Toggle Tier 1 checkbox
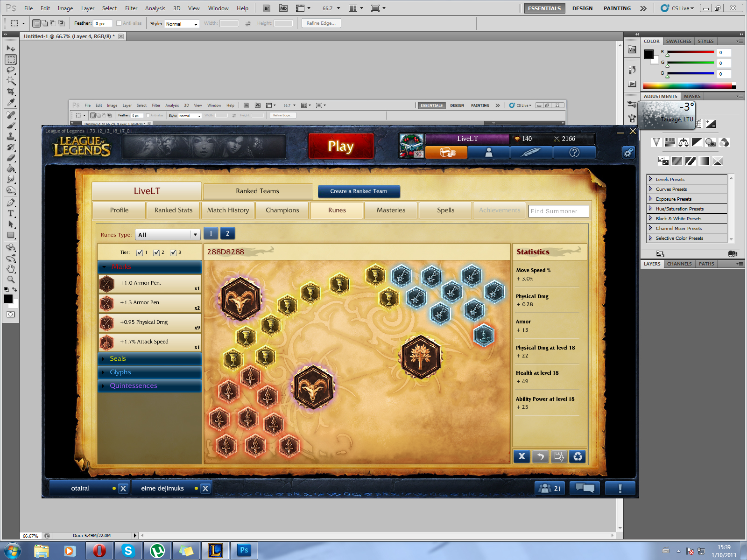This screenshot has height=560, width=747. (x=140, y=252)
